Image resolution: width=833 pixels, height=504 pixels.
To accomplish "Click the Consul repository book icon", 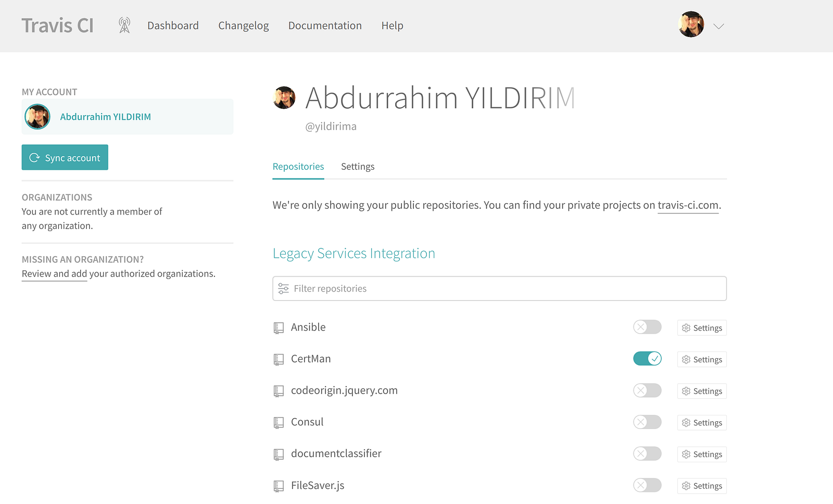I will click(279, 422).
